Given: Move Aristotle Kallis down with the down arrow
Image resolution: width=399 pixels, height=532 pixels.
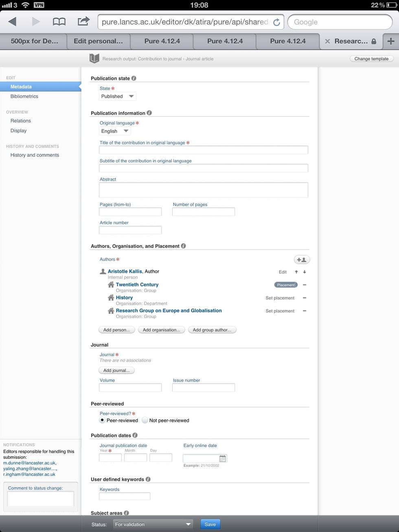Looking at the screenshot, I should click(305, 272).
